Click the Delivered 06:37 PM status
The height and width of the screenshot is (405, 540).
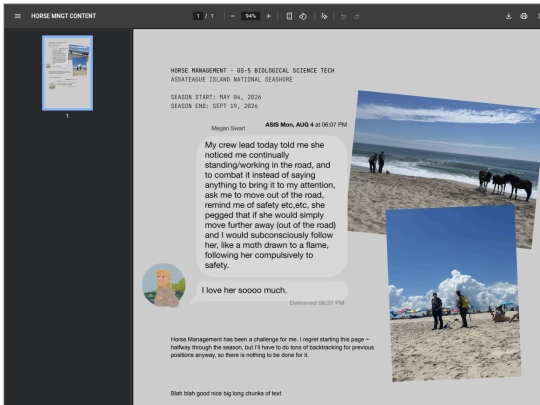tap(317, 303)
